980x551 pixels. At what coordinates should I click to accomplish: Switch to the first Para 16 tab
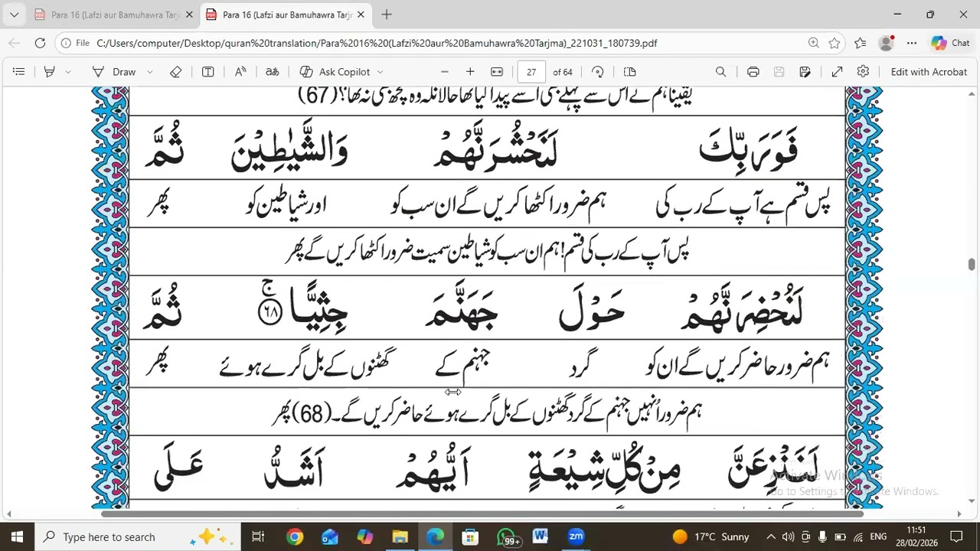(x=107, y=15)
